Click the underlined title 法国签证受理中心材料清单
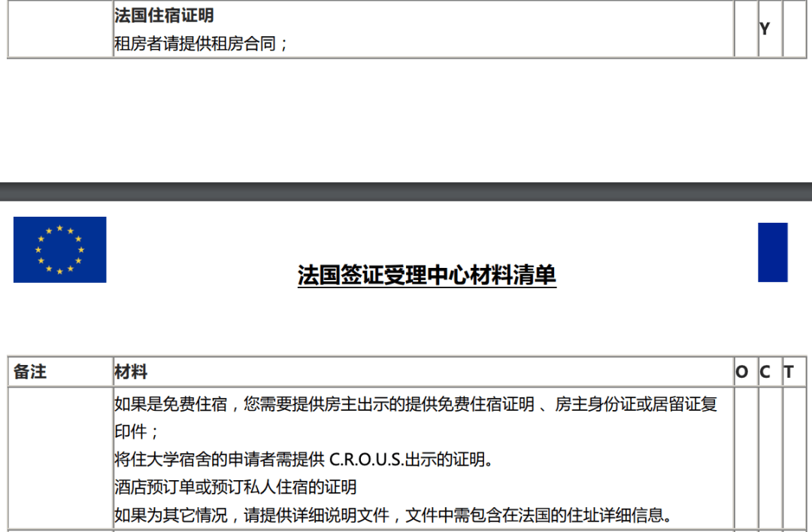812x532 pixels. pos(426,275)
